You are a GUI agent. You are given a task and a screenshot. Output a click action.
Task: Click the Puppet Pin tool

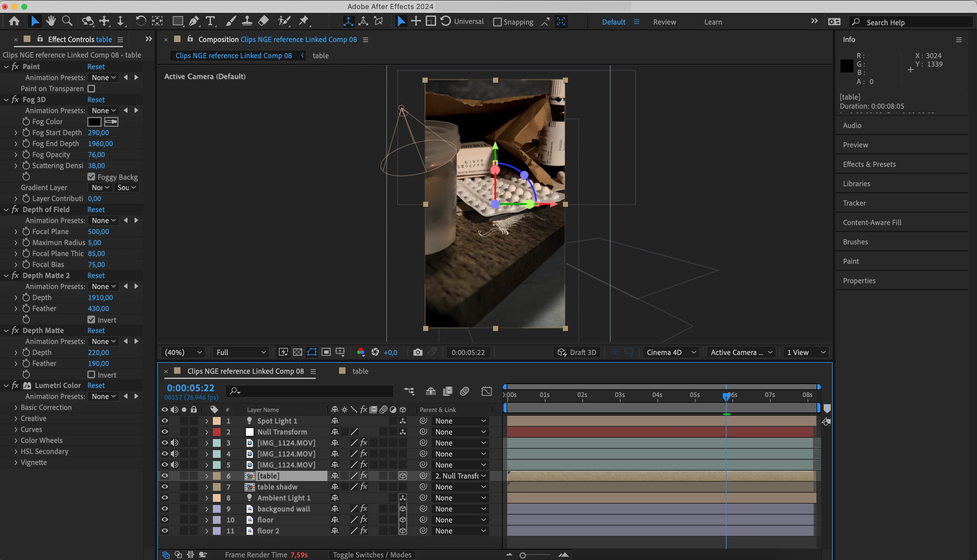303,21
